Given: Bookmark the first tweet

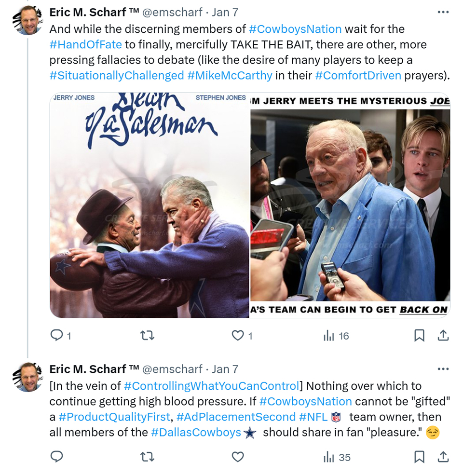Looking at the screenshot, I should tap(419, 336).
